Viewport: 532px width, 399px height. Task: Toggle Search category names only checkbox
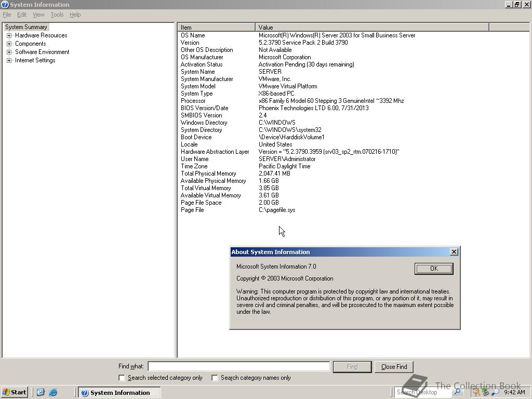pyautogui.click(x=215, y=378)
